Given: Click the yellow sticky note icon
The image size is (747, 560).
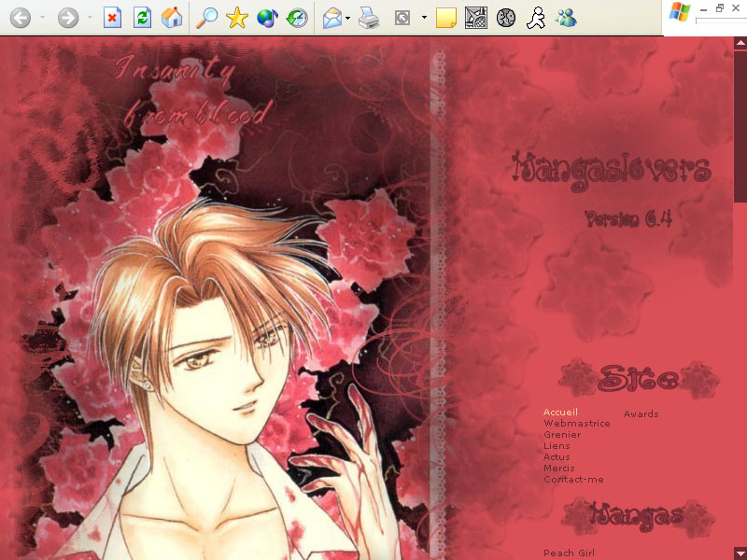Looking at the screenshot, I should coord(446,19).
